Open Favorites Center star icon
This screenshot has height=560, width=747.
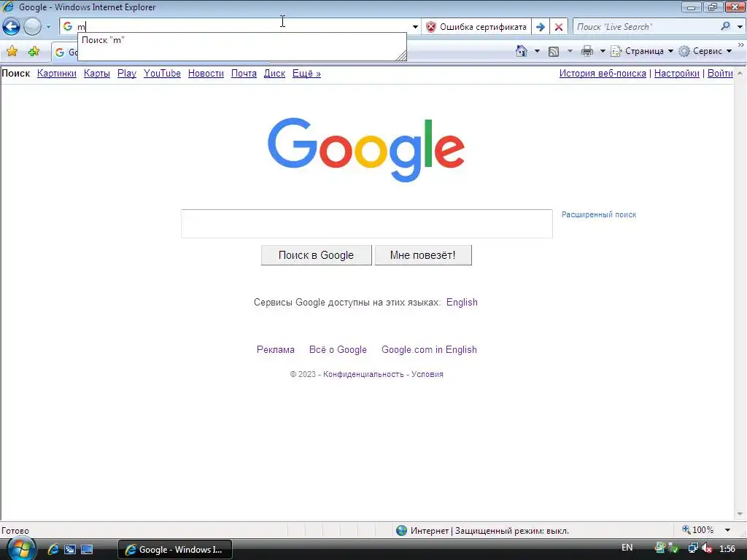point(12,51)
